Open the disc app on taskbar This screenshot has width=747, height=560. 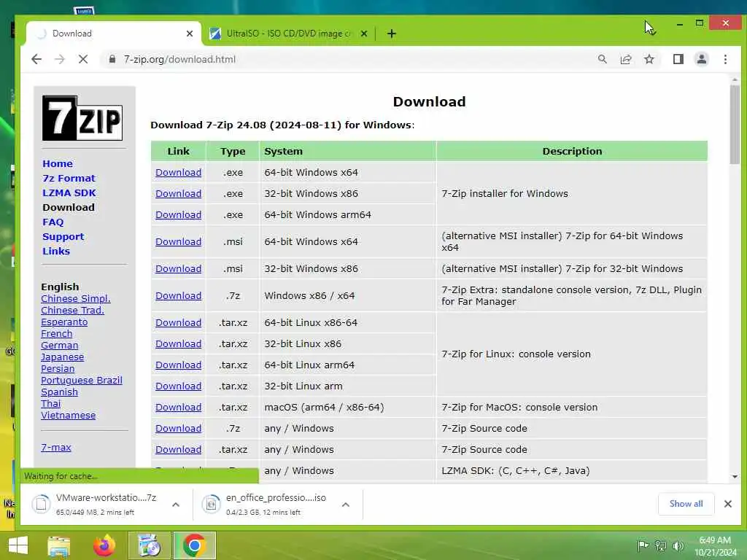click(x=150, y=545)
